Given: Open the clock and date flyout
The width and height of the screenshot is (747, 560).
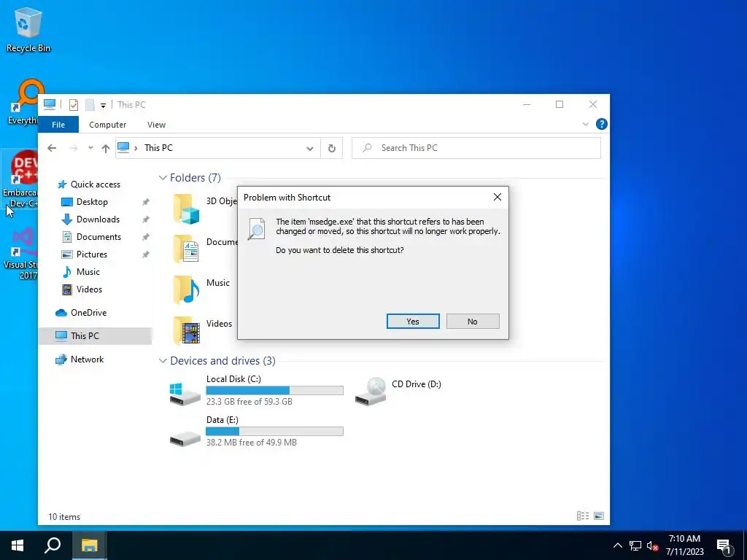Looking at the screenshot, I should [x=684, y=545].
